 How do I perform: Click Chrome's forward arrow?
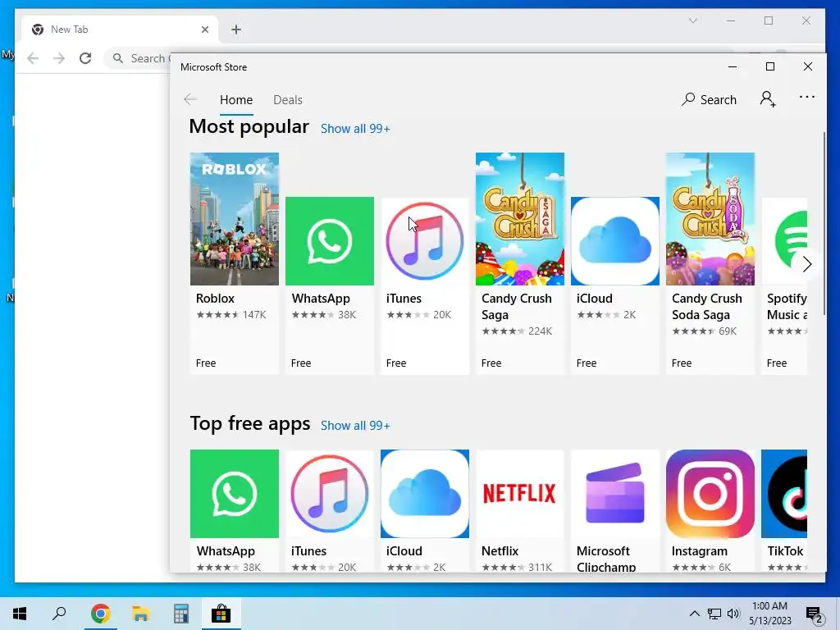coord(59,58)
